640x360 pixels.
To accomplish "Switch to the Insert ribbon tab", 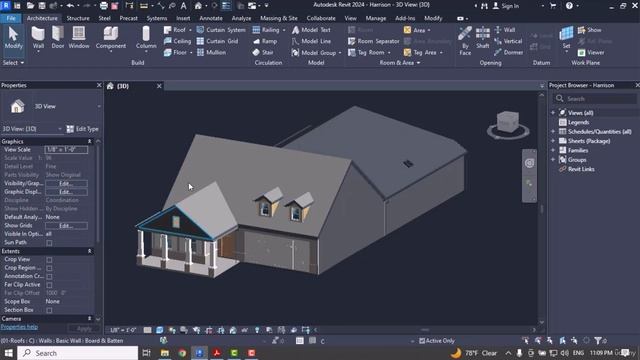I will pyautogui.click(x=183, y=18).
